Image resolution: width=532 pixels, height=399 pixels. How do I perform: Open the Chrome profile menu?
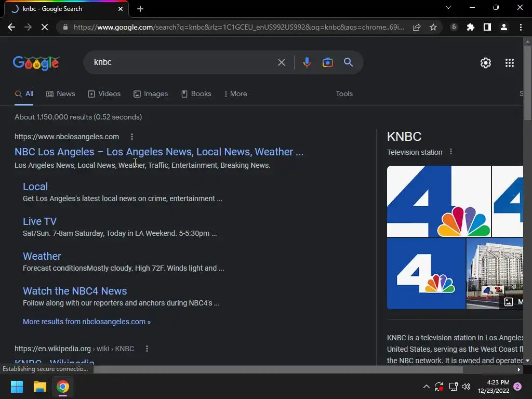coord(504,27)
